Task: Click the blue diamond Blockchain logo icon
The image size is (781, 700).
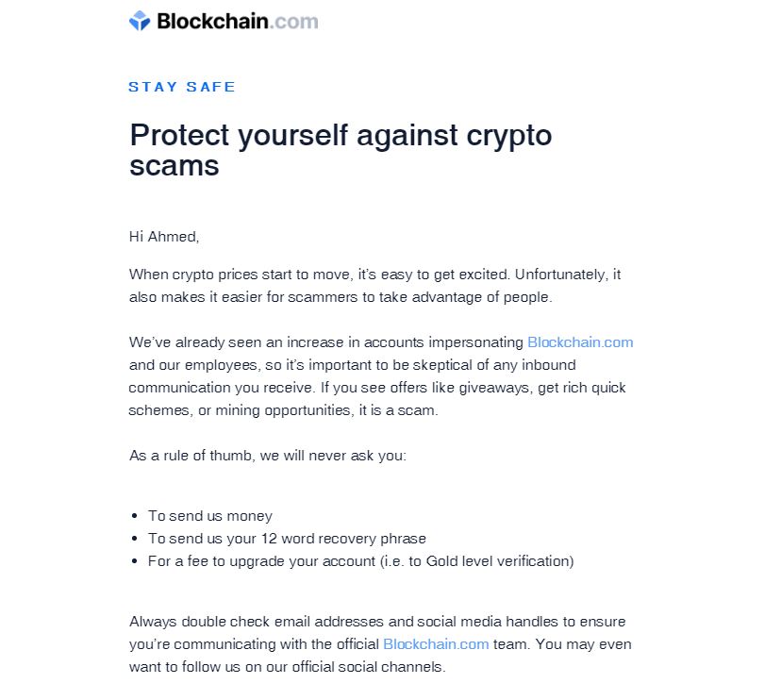Action: 140,21
